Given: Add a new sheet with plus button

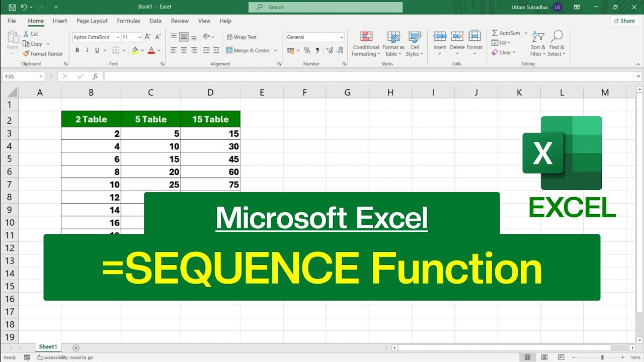Looking at the screenshot, I should [76, 347].
